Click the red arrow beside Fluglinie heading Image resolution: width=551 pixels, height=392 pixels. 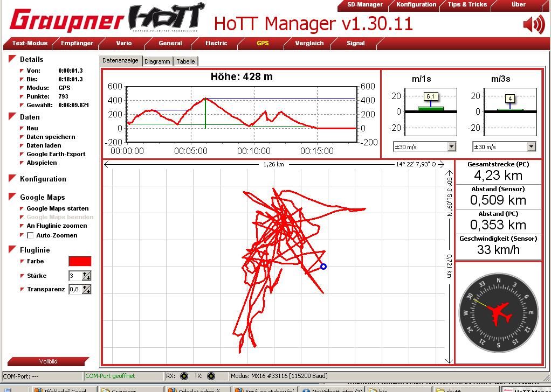pos(12,250)
